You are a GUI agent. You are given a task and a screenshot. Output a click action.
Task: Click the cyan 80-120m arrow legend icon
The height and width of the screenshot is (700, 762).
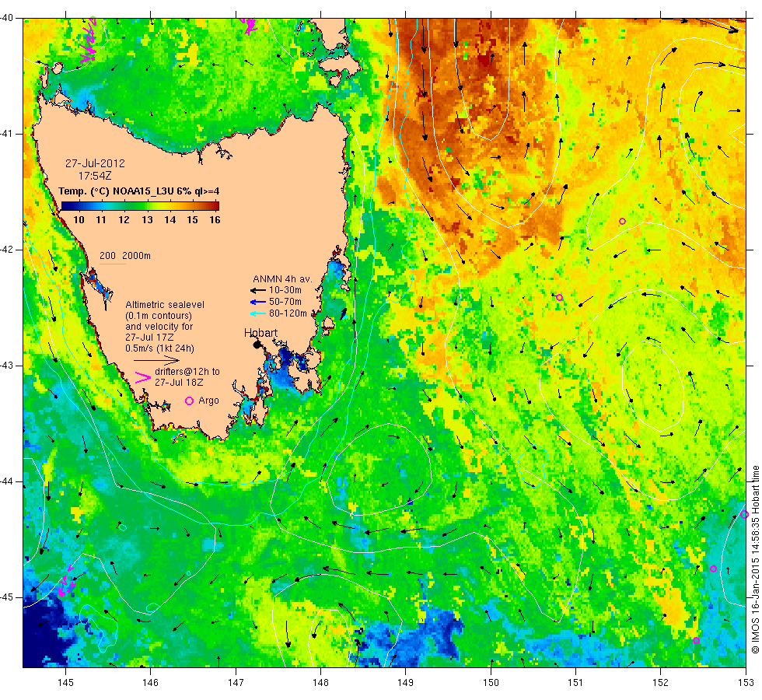(257, 314)
